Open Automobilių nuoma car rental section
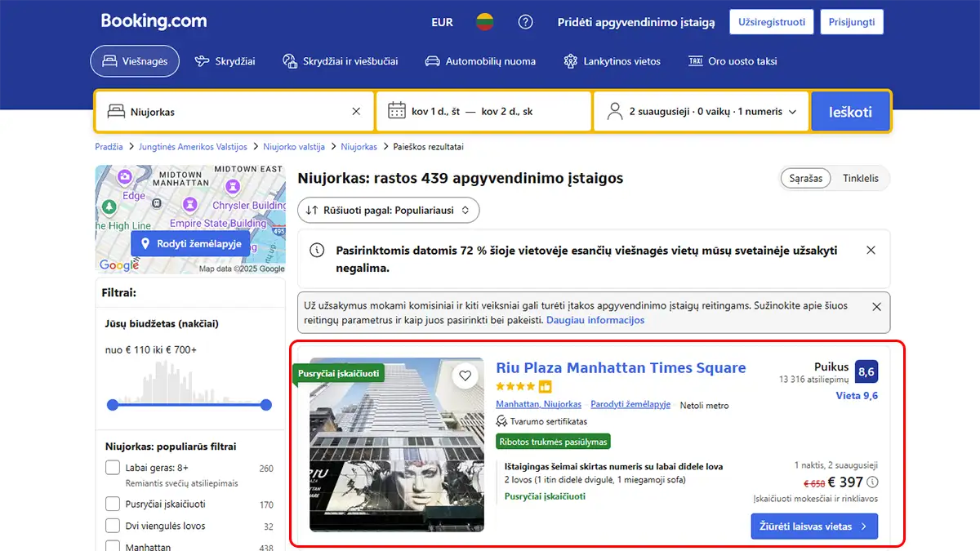 click(x=431, y=60)
